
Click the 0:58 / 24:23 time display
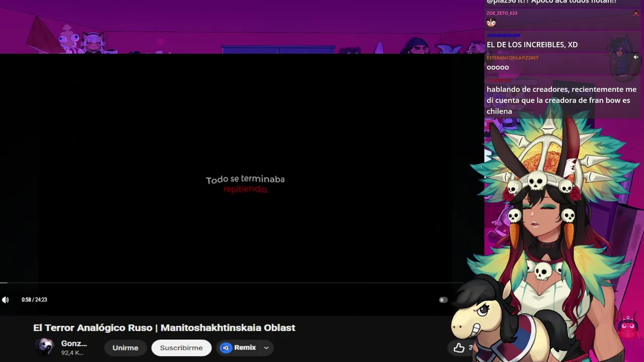click(34, 300)
